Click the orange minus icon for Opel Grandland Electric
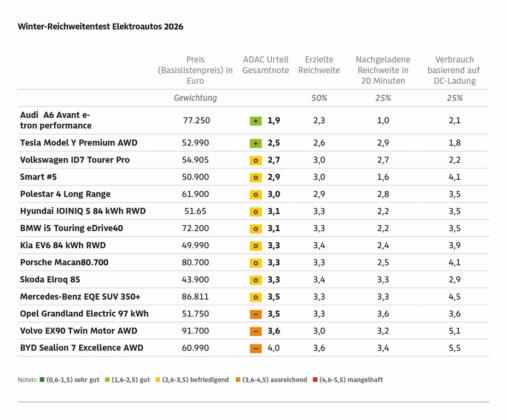This screenshot has height=420, width=507. (255, 314)
